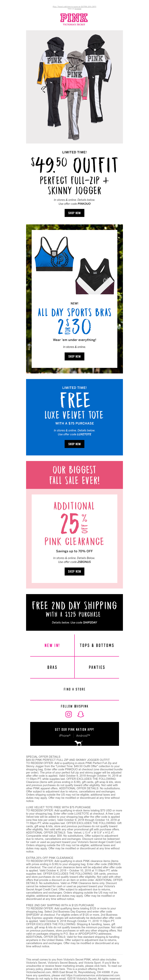Click Shop Now for All Day Sports Bras
This screenshot has height=980, width=149.
pos(74,357)
